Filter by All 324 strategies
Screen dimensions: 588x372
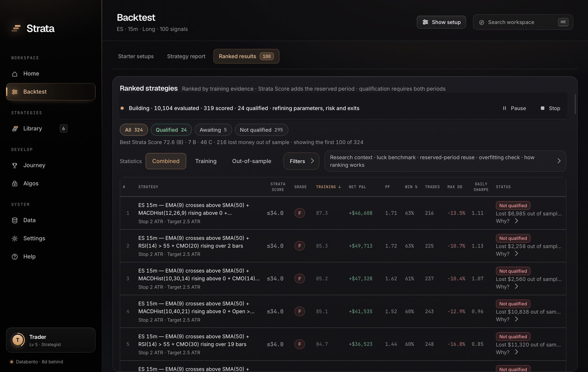pos(134,130)
